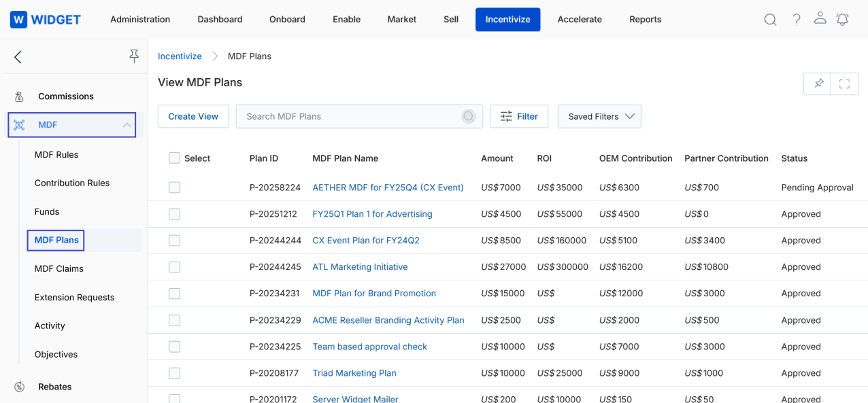Expand the view to fullscreen
The image size is (868, 403).
coord(845,84)
